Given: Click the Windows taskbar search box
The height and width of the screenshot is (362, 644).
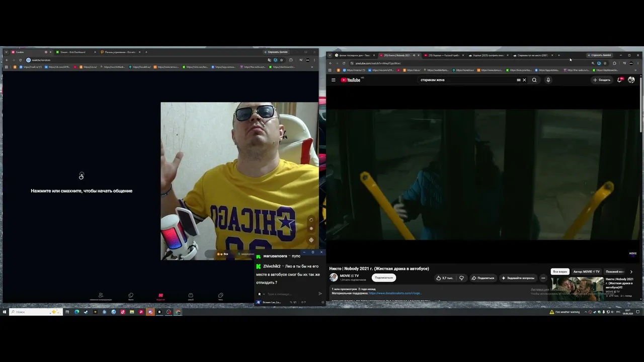Looking at the screenshot, I should click(35, 312).
